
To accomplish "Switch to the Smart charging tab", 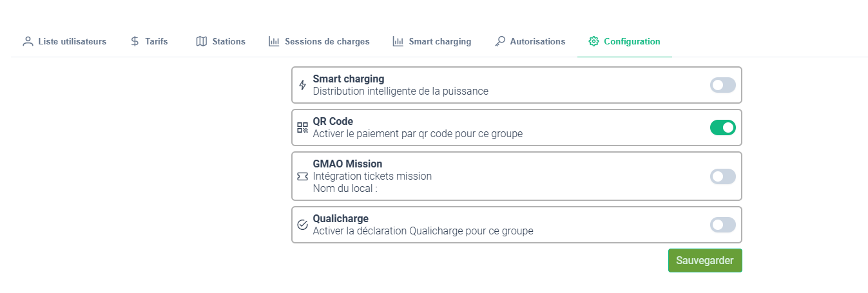I will [439, 41].
